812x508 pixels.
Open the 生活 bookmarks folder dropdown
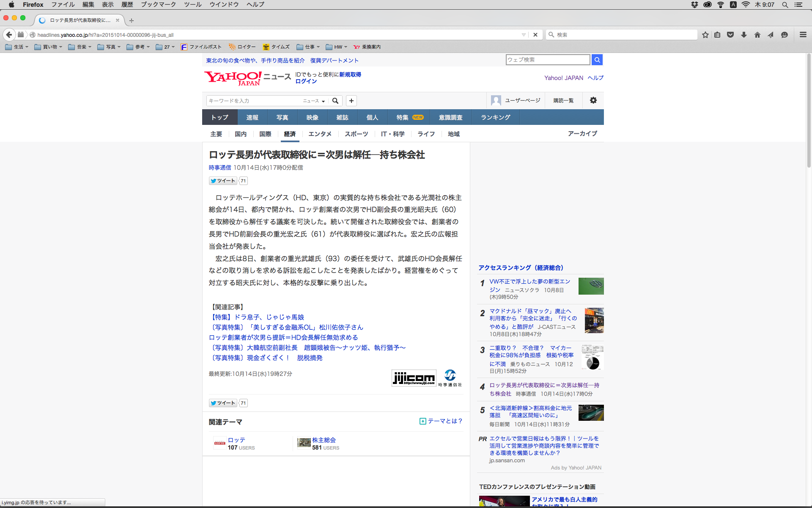(x=17, y=47)
